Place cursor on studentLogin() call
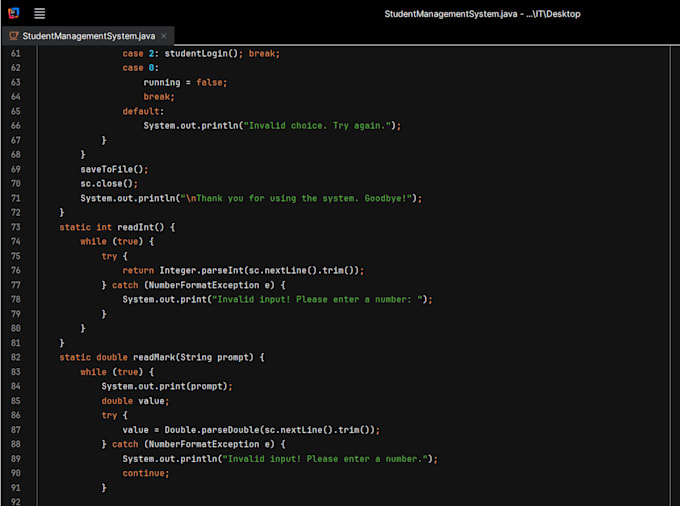 [x=203, y=53]
